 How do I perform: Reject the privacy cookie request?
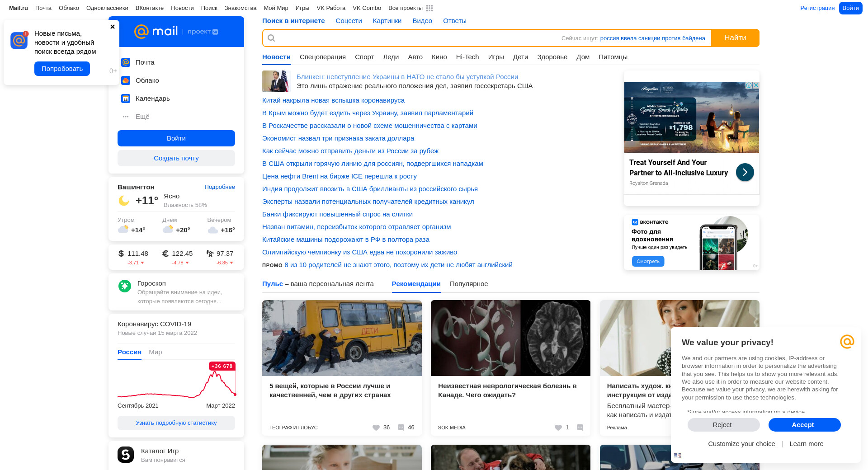click(x=723, y=425)
